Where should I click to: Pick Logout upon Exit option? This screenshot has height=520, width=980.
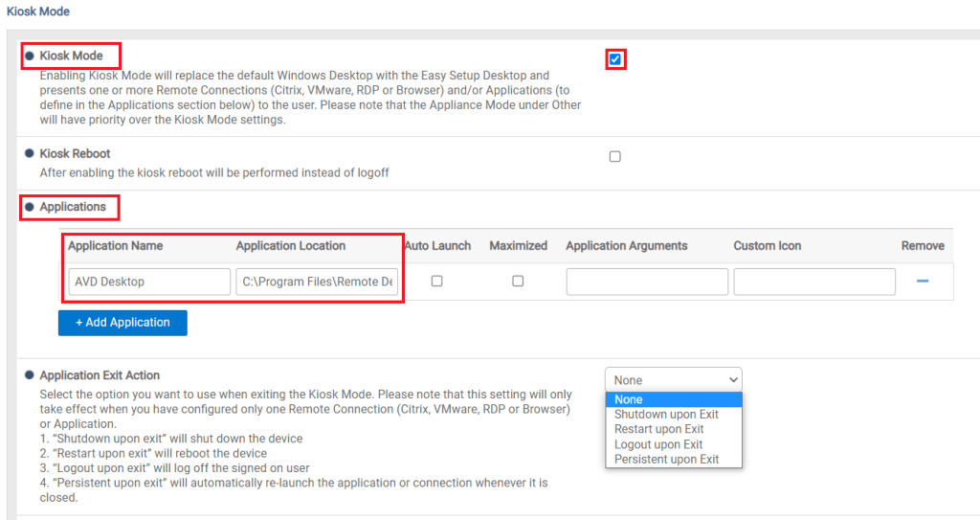(658, 444)
